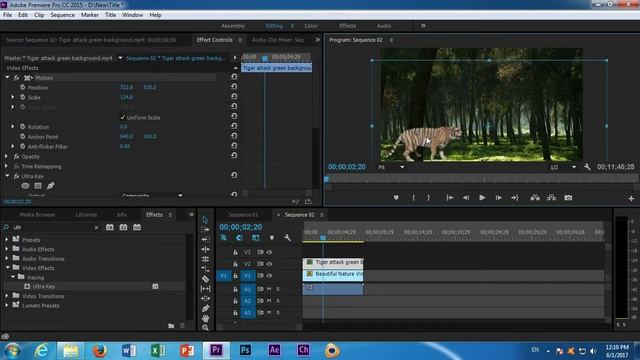Create ellipse mask under Ultra Key

[x=25, y=186]
